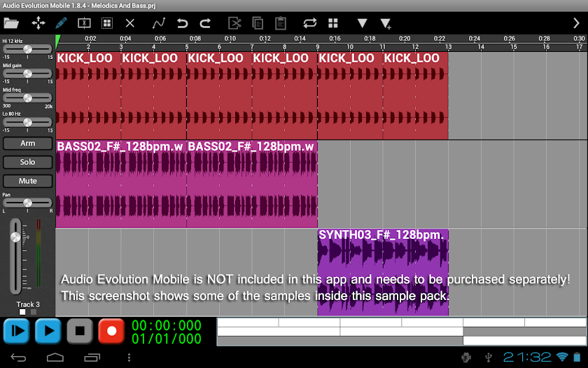
Task: Click the paste clipboard icon
Action: pyautogui.click(x=281, y=23)
